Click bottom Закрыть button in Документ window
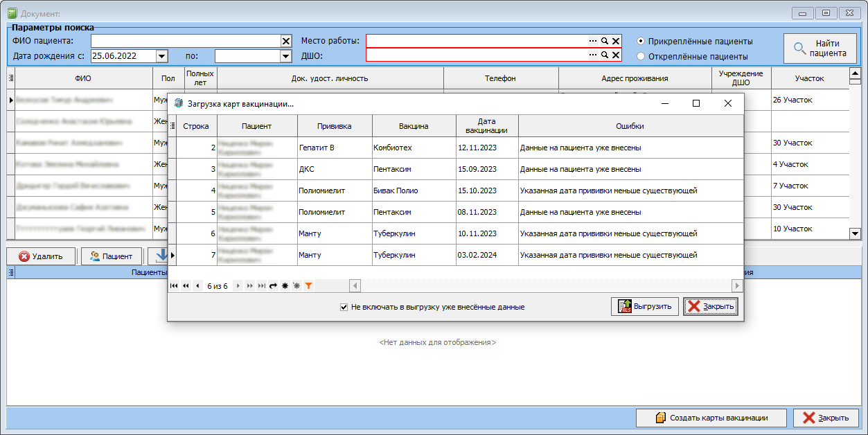This screenshot has height=435, width=868. [826, 418]
